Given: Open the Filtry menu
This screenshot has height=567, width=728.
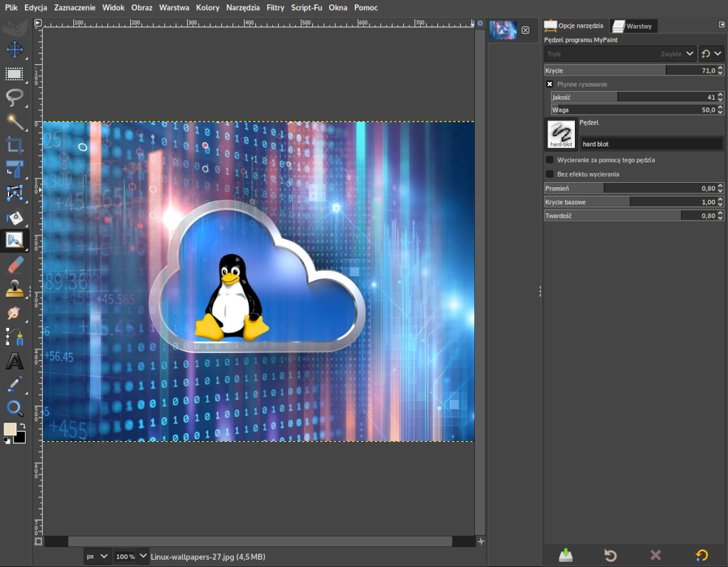Looking at the screenshot, I should (x=275, y=7).
